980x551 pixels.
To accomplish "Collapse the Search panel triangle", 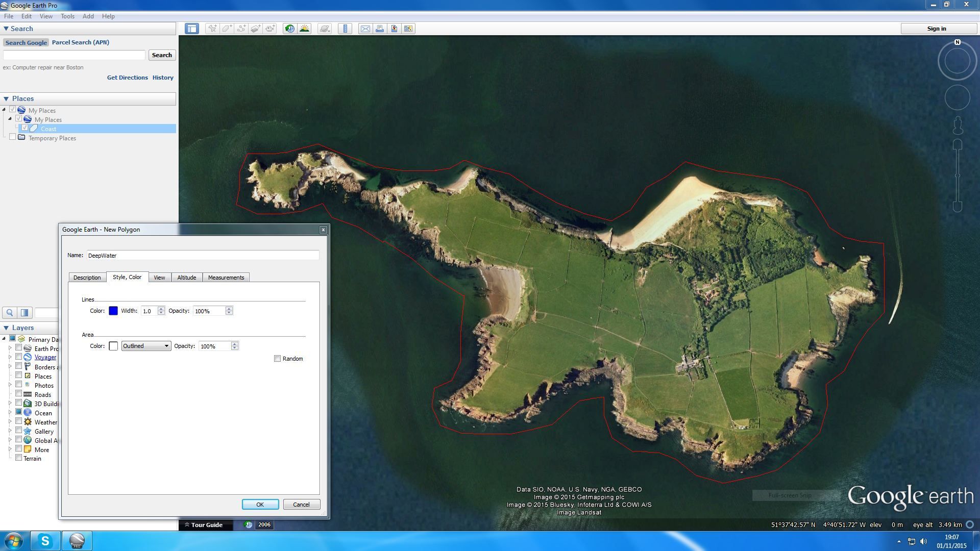I will pos(6,29).
